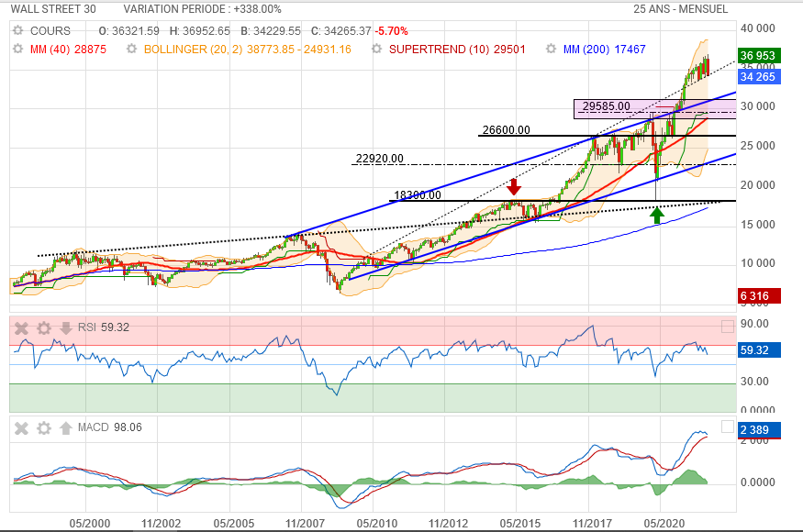
Task: Remove the RSI indicator panel
Action: [21, 327]
